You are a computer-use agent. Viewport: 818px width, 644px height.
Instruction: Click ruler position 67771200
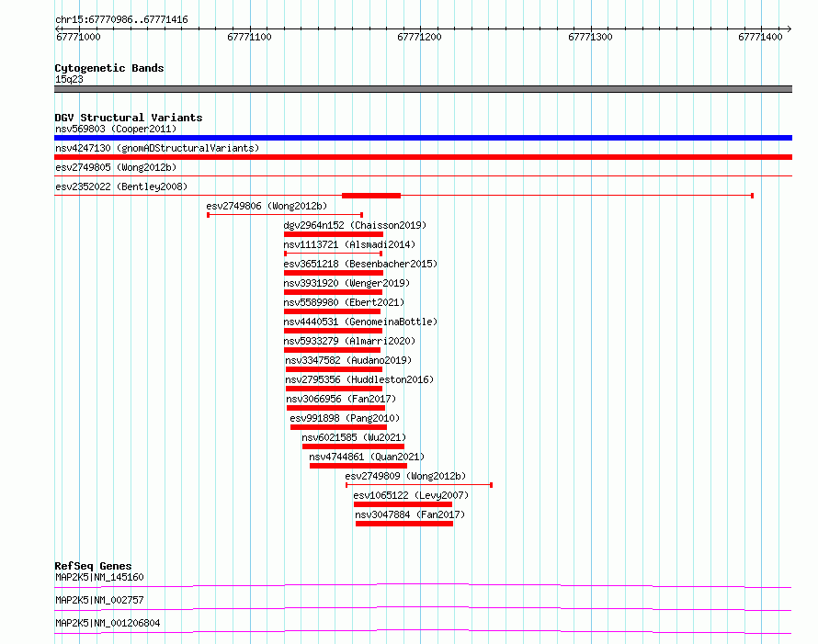419,37
